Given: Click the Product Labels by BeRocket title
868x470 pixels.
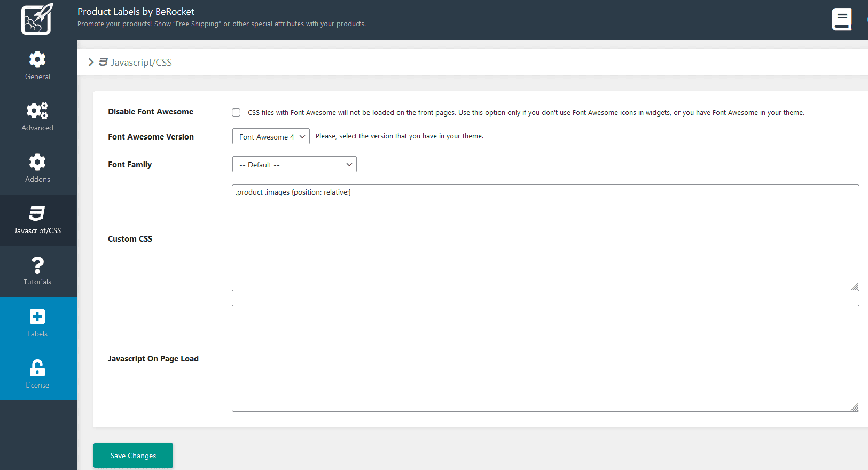Looking at the screenshot, I should 136,12.
